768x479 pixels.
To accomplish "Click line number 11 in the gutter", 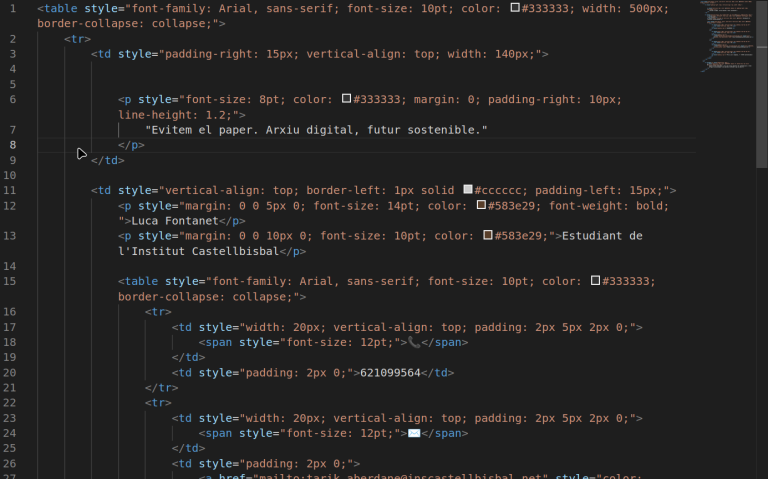I will coord(10,190).
